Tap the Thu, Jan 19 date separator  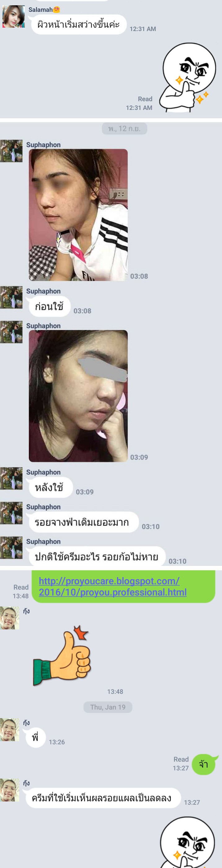pyautogui.click(x=108, y=707)
